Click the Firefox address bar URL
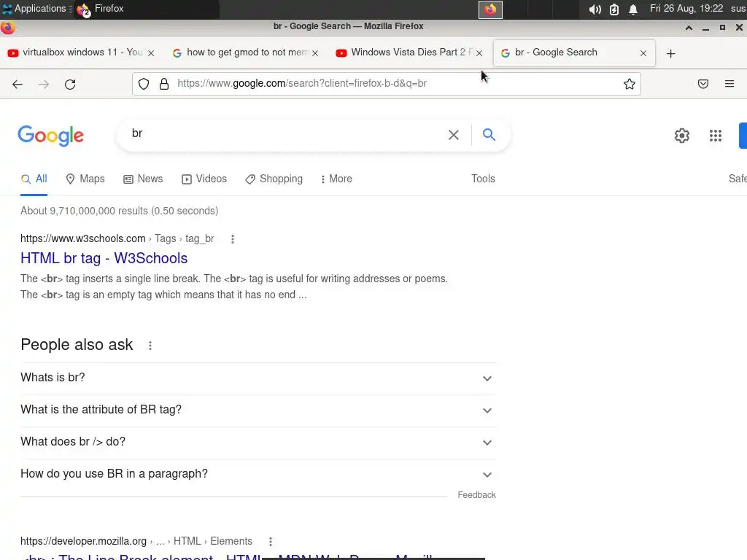The width and height of the screenshot is (747, 560). (302, 83)
